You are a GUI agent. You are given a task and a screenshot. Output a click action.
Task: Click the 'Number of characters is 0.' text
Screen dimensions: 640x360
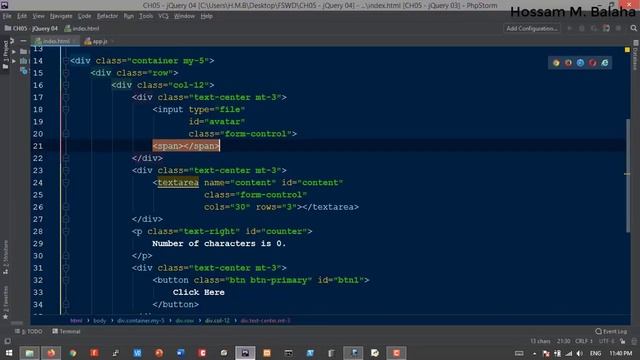(x=219, y=244)
